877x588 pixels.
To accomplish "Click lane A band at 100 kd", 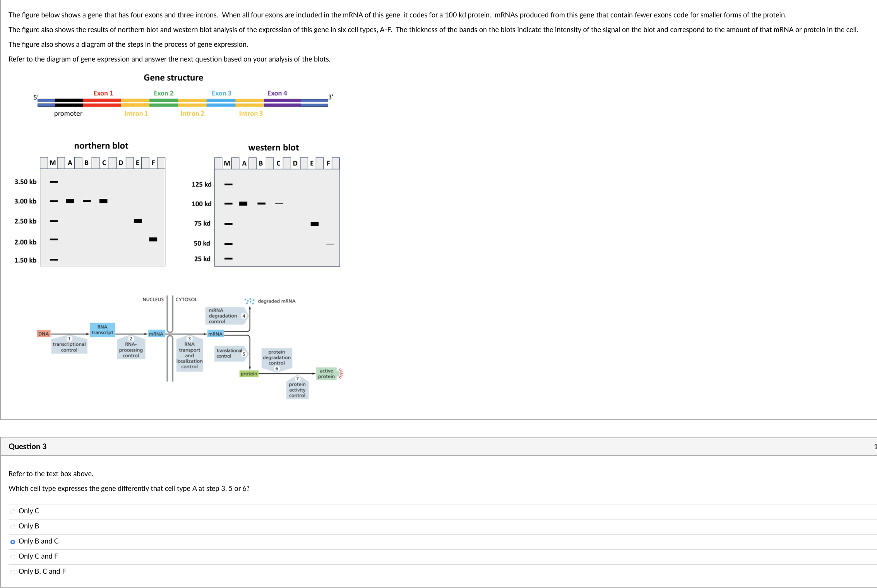I will [243, 203].
